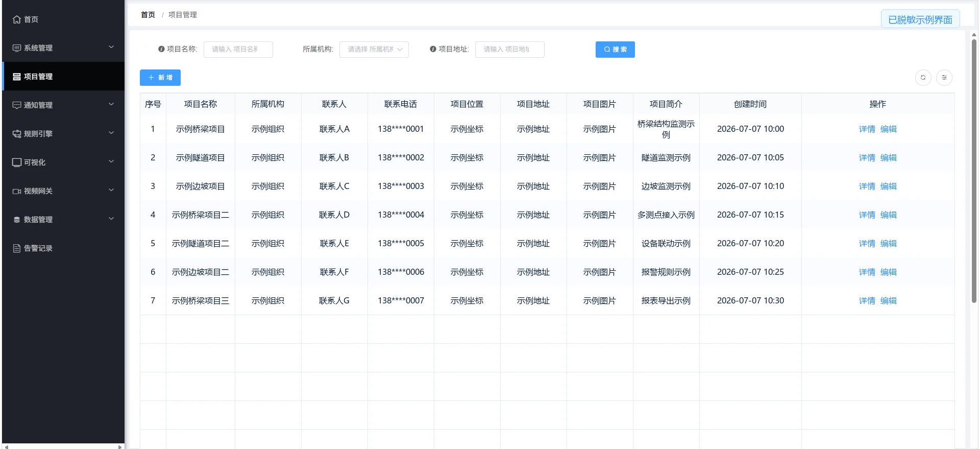Click the 告警记录 document icon
This screenshot has width=980, height=449.
coord(17,248)
